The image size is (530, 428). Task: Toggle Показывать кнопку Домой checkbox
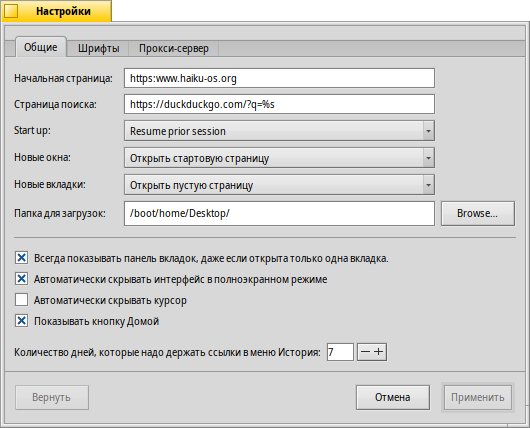[x=21, y=321]
